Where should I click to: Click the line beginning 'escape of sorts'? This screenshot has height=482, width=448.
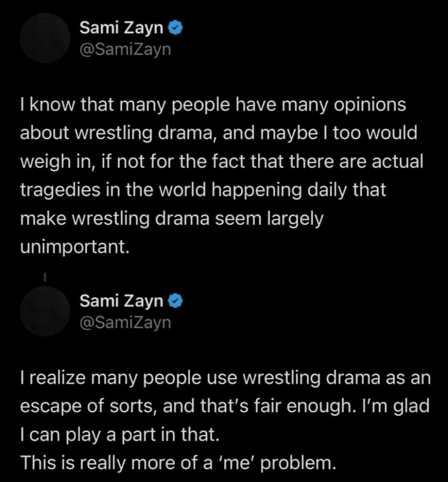225,407
